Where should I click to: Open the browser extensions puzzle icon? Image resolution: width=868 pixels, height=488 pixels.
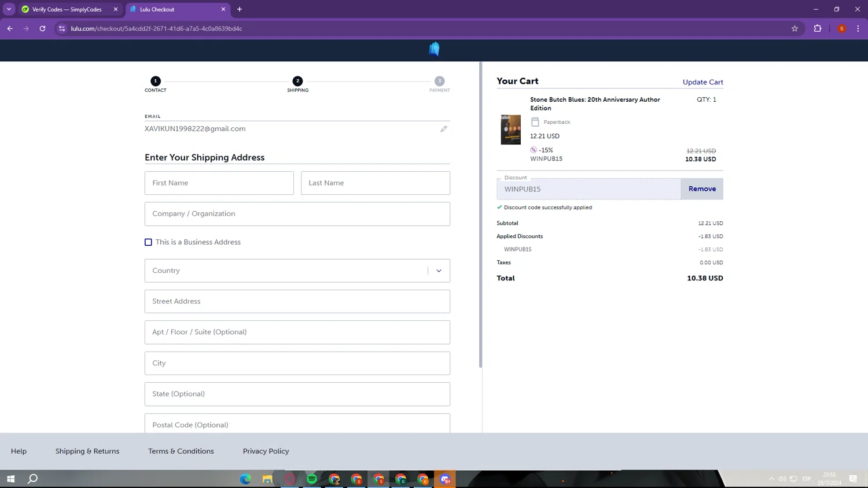818,28
